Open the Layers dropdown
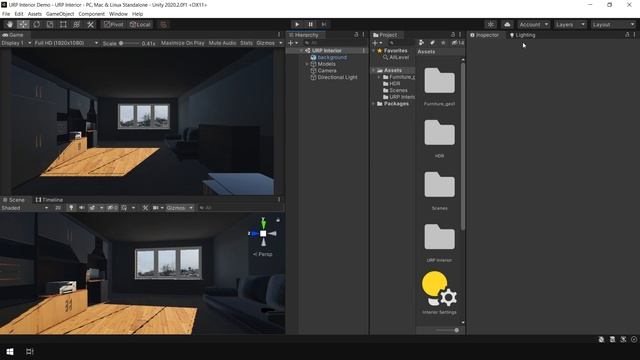 [x=570, y=24]
